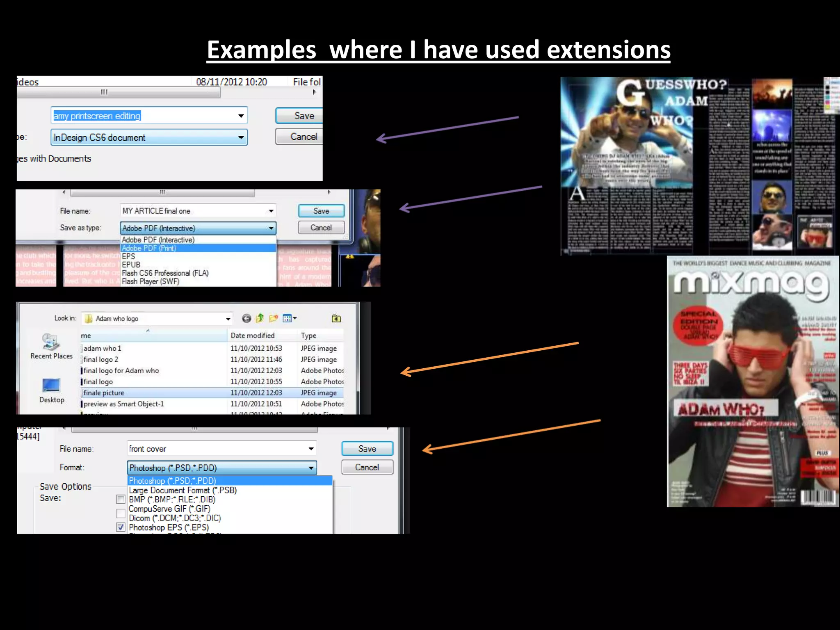Viewport: 840px width, 630px height.
Task: Click Save in the front cover dialog
Action: point(367,449)
